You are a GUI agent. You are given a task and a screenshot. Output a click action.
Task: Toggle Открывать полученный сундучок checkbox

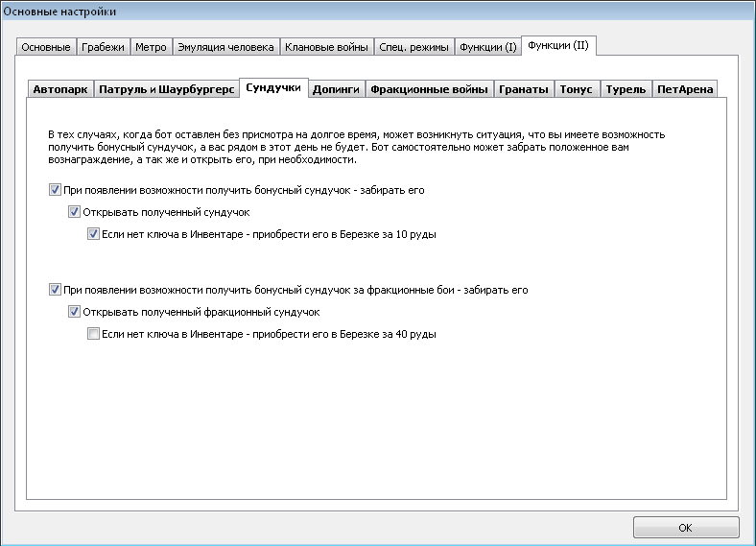[74, 212]
